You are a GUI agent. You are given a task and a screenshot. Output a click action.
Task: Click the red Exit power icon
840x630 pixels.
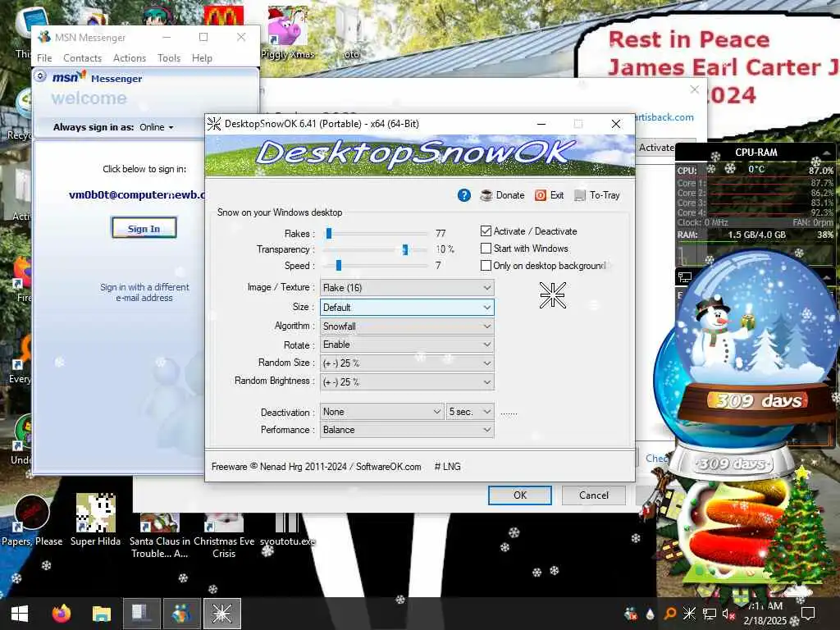541,195
